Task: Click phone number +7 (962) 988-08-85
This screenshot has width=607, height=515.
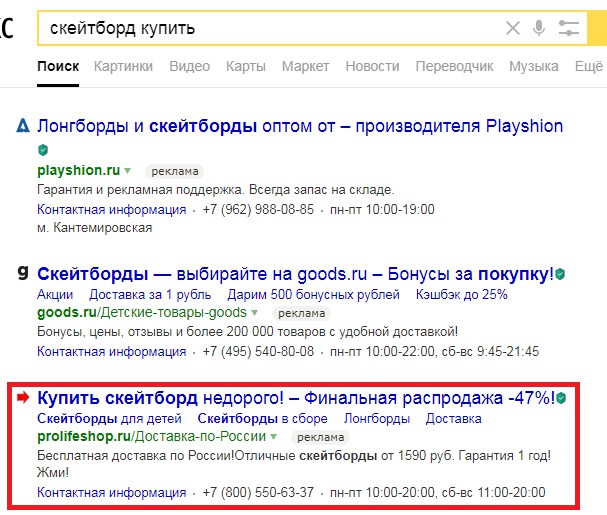Action: (x=258, y=209)
